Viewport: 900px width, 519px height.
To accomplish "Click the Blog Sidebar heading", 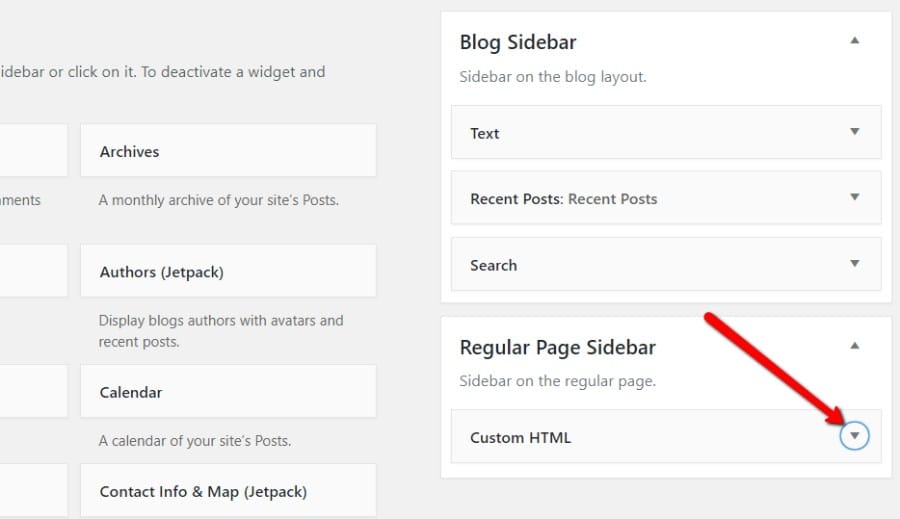I will coord(518,43).
